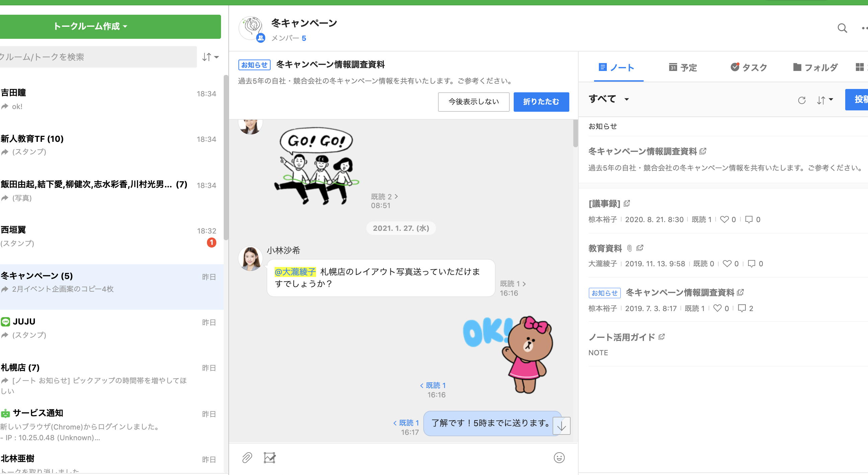Click the 冬キャンペーン room member icon
The width and height of the screenshot is (868, 475).
coord(261,38)
